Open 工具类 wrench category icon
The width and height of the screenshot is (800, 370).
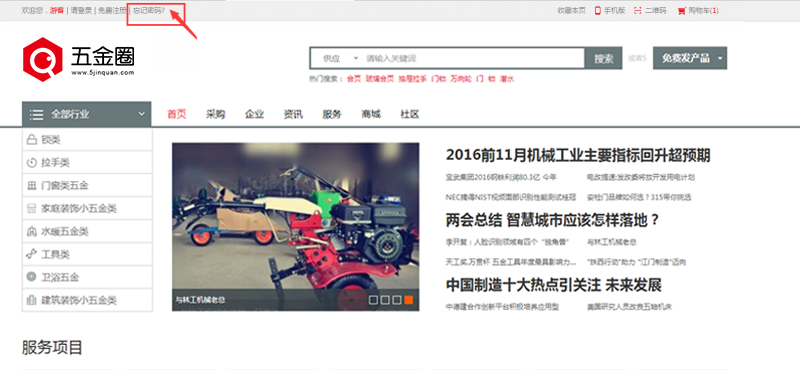pyautogui.click(x=32, y=254)
